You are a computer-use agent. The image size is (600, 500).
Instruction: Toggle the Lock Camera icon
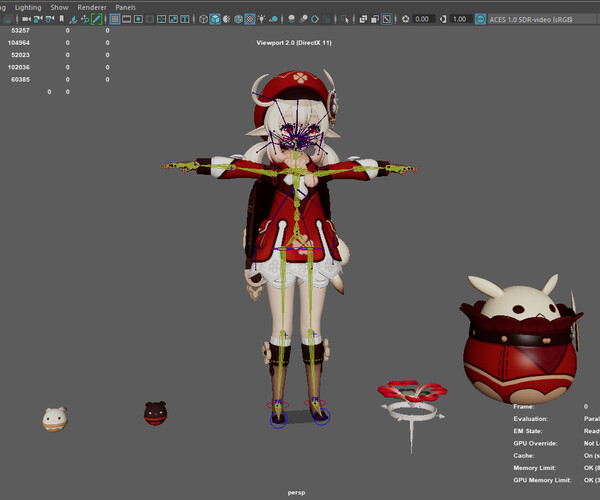click(38, 19)
